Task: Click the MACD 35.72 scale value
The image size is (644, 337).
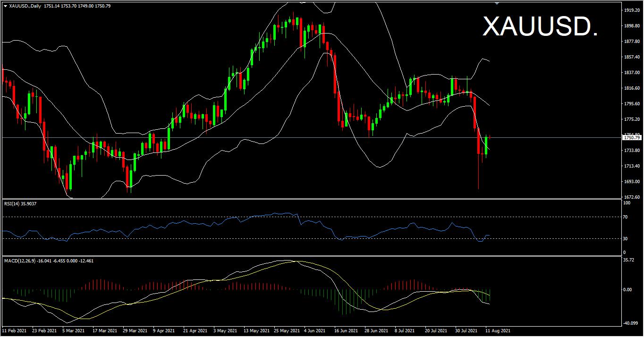Action: tap(628, 260)
